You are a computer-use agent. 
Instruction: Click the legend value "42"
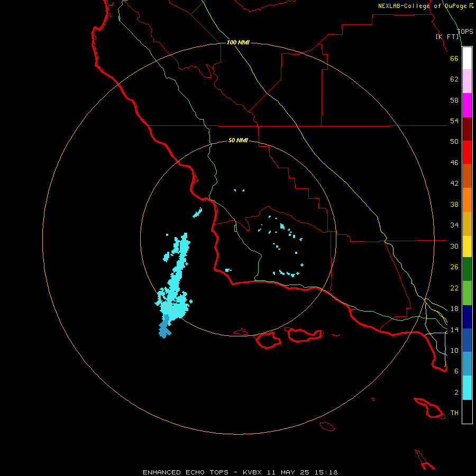click(x=454, y=184)
